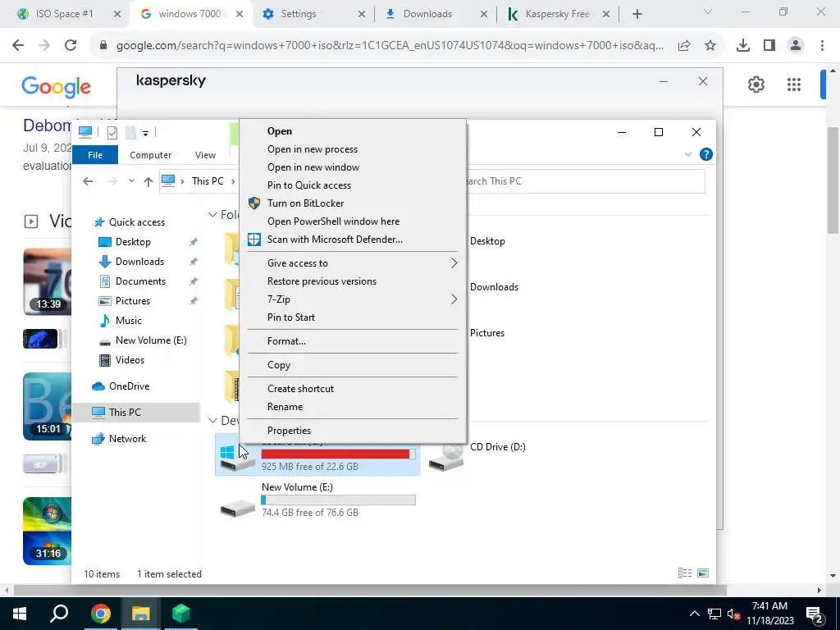Expand the Give access to submenu

pyautogui.click(x=454, y=263)
